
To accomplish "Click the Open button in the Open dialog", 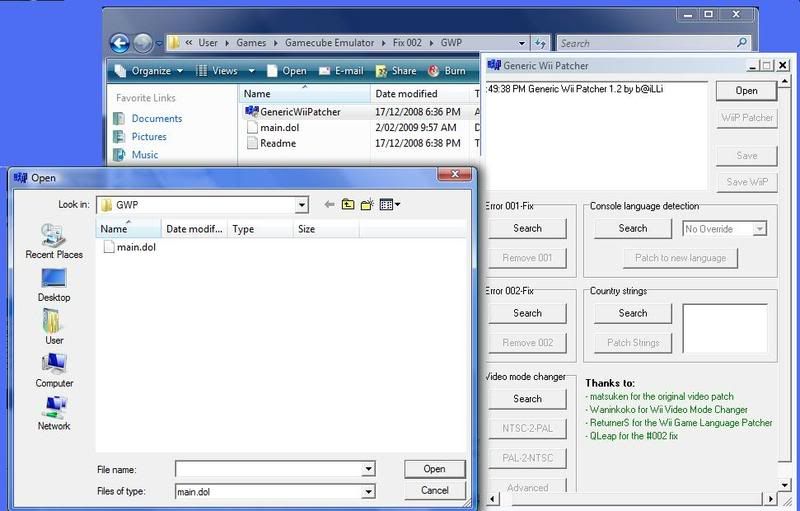I will [x=435, y=469].
